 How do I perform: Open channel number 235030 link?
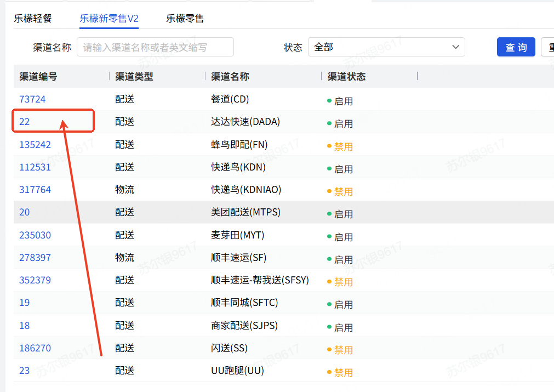point(35,235)
